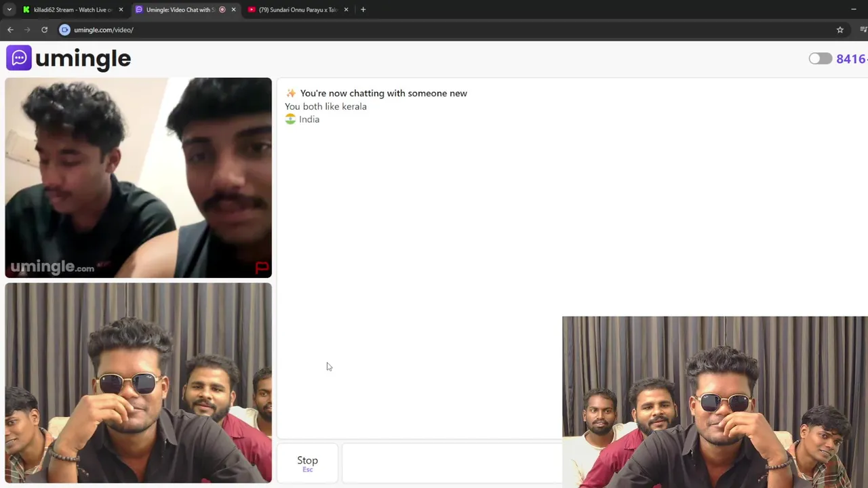This screenshot has height=488, width=868.
Task: Close the Umingle Video Chat tab
Action: [233, 9]
